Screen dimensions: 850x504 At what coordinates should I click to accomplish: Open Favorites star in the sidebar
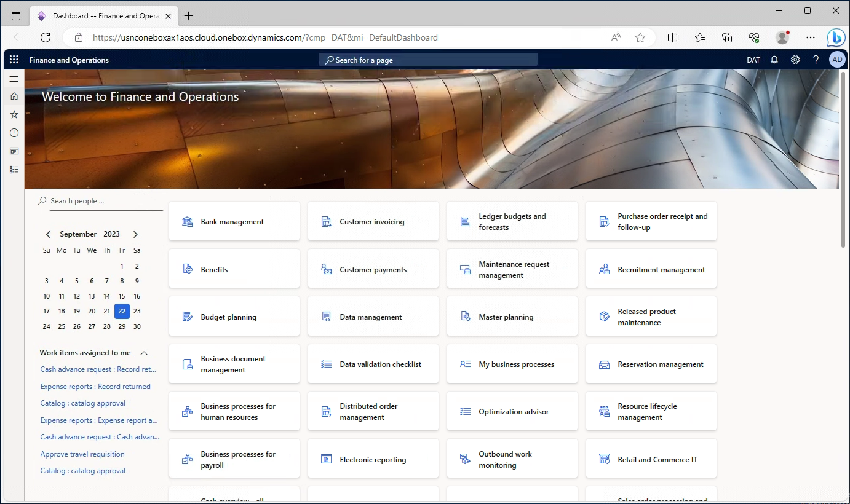point(14,114)
